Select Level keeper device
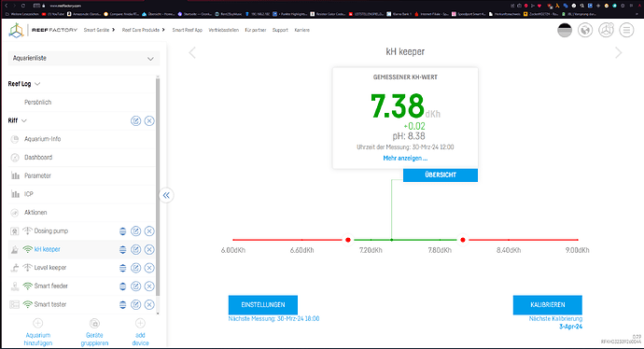644x349 pixels. coord(50,268)
